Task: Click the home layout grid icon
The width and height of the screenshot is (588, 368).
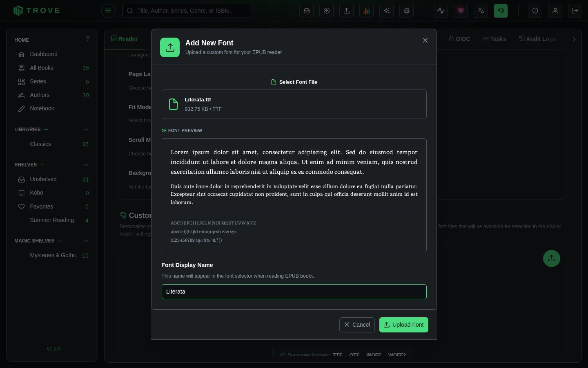Action: pos(88,39)
